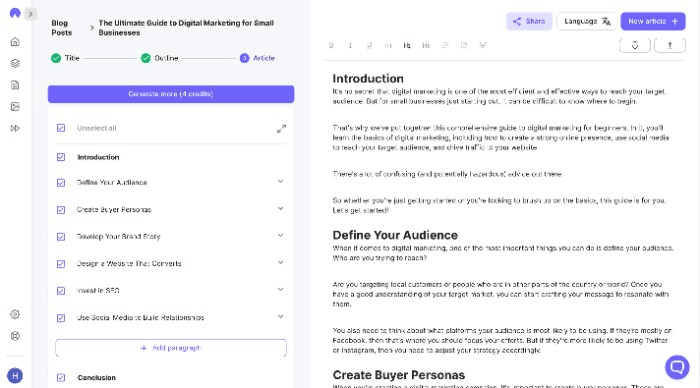Uncheck the Conclusion section checkbox
This screenshot has width=700, height=388.
61,378
